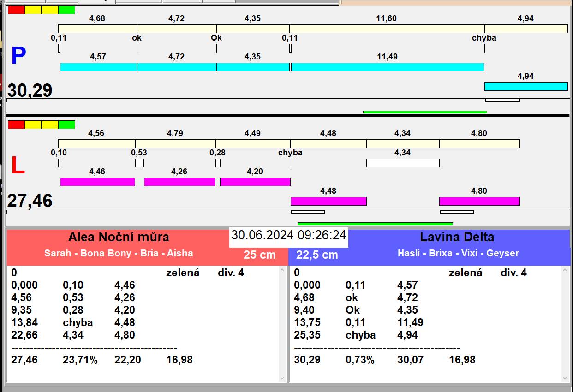Click the 25 cm jump height label
The image size is (573, 392).
click(x=259, y=255)
